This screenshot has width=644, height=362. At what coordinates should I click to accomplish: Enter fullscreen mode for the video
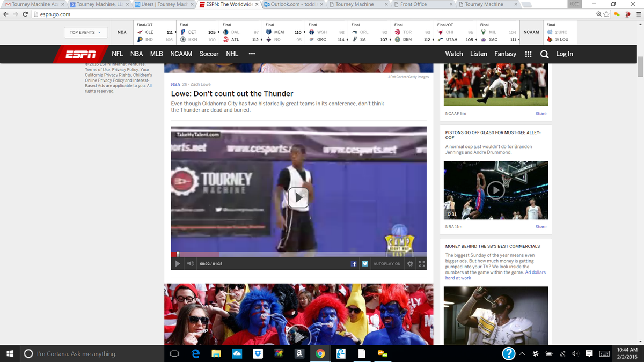421,264
